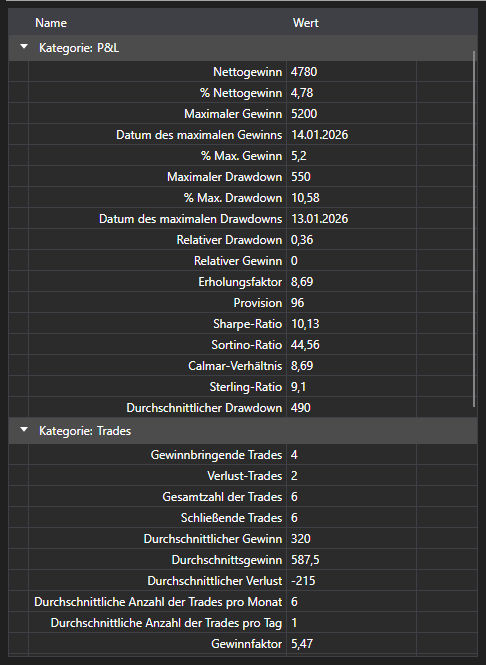Select the value 10,58
Screen dimensions: 486x665
(305, 198)
